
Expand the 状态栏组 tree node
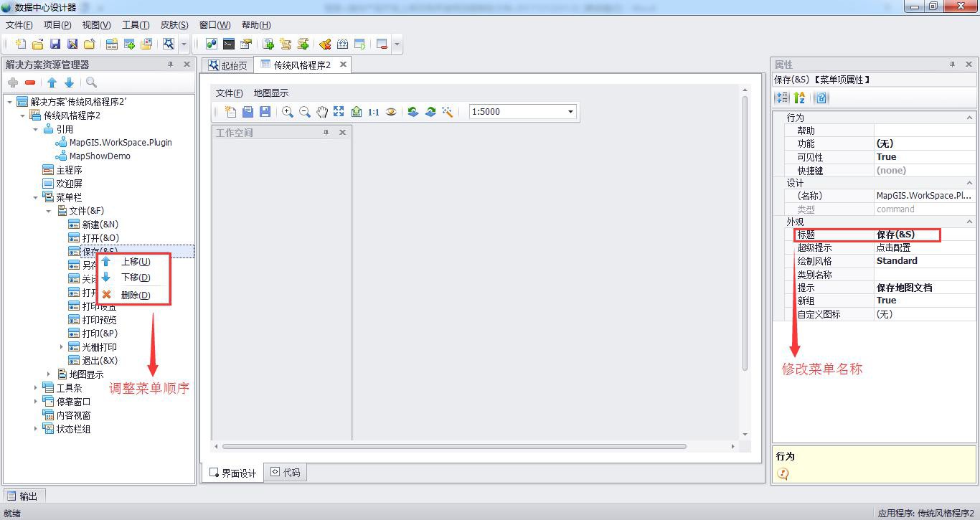pos(36,429)
